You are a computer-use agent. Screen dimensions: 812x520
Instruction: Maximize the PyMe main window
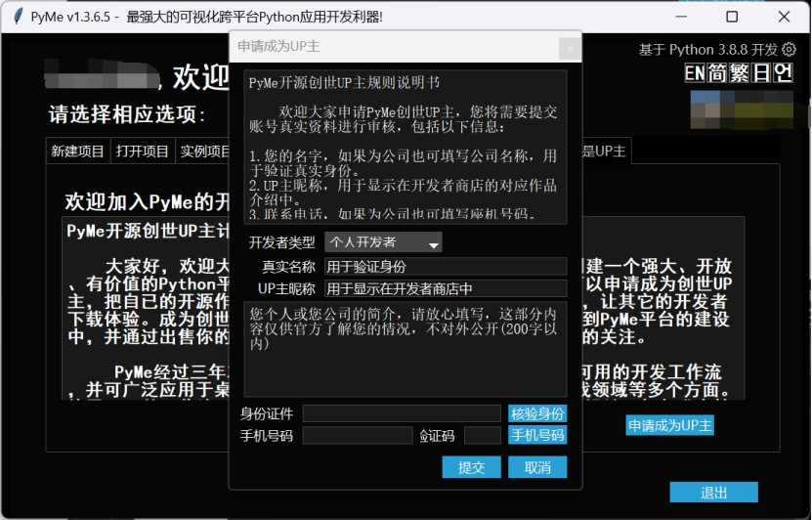coord(732,17)
